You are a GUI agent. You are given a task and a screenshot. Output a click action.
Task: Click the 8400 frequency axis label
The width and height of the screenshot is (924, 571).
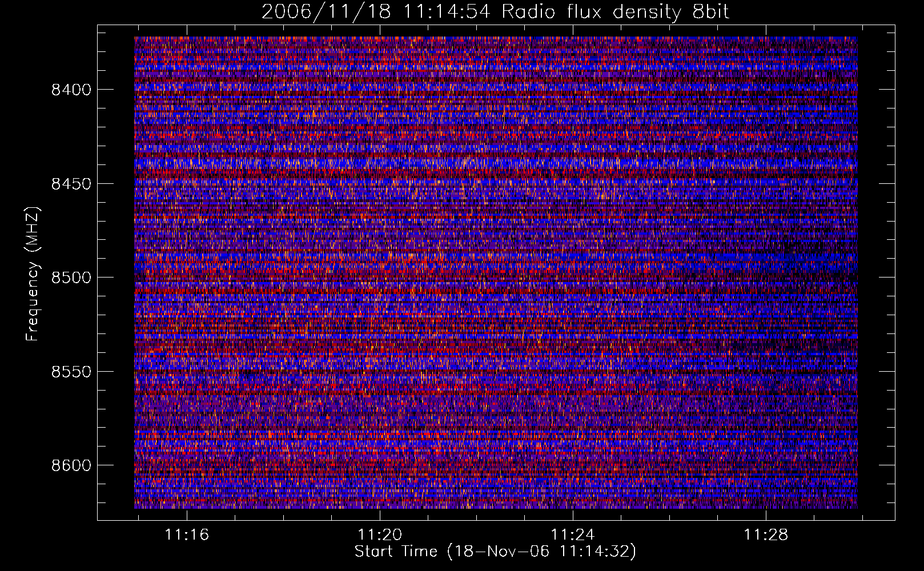71,90
